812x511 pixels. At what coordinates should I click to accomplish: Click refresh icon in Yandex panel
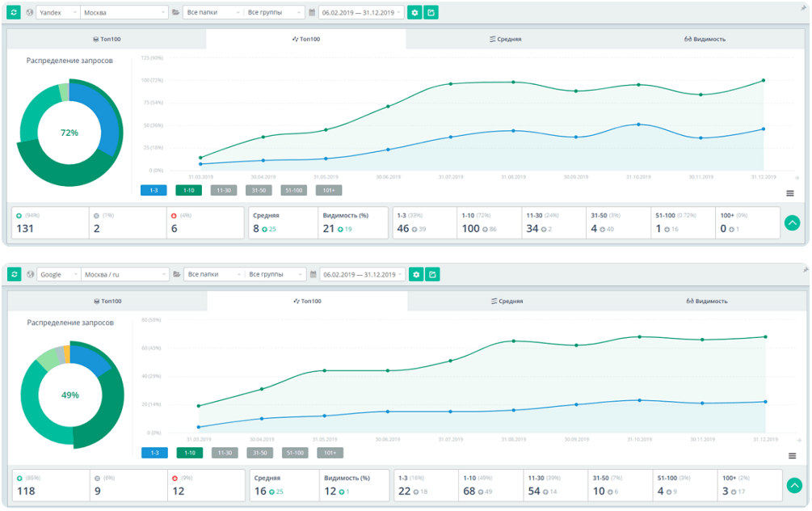point(14,12)
